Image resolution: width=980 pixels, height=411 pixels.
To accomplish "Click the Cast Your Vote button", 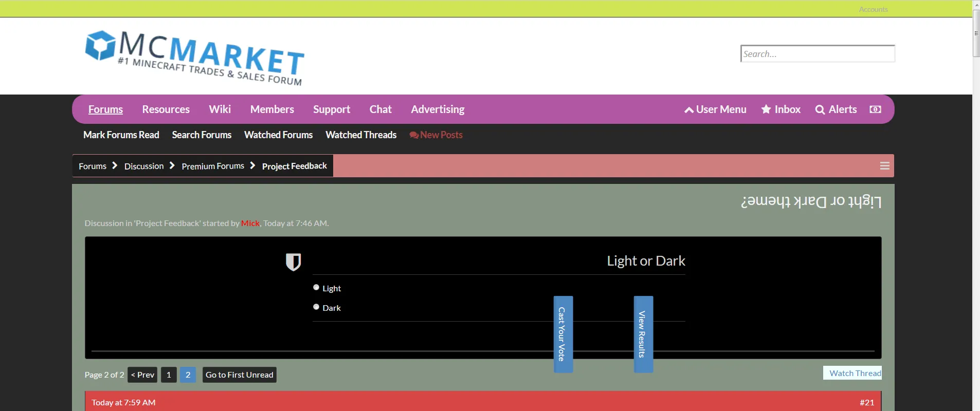I will pyautogui.click(x=563, y=334).
